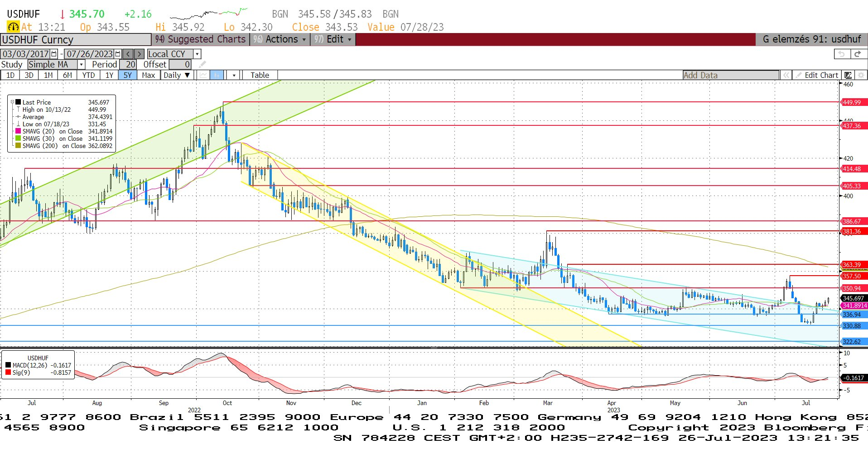This screenshot has width=868, height=463.
Task: Select the candlestick chart type icon
Action: (217, 75)
